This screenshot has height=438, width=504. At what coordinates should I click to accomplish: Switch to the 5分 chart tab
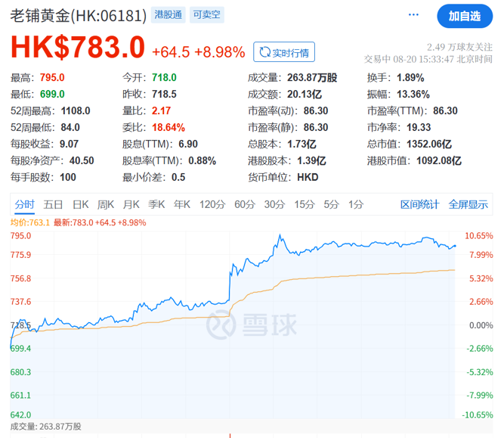point(331,204)
